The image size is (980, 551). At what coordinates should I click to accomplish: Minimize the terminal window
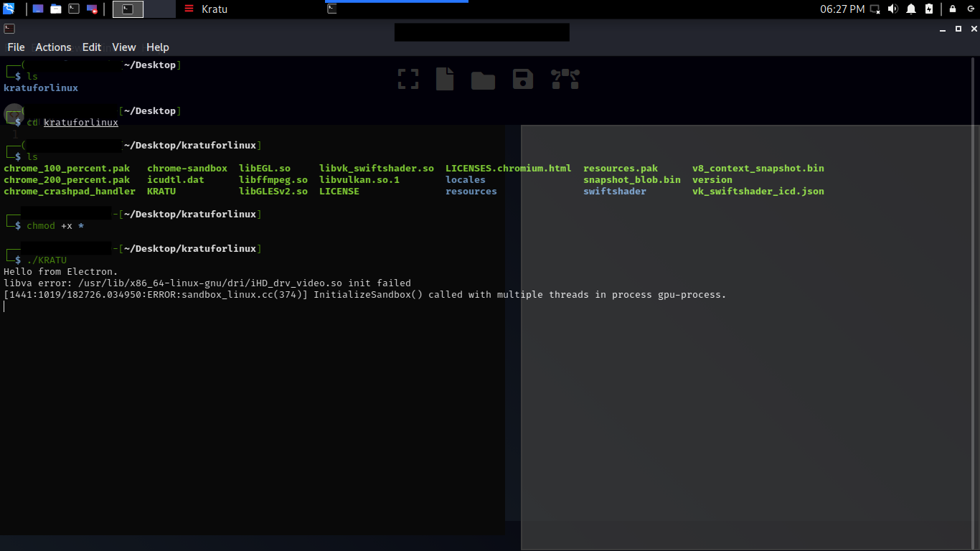943,29
